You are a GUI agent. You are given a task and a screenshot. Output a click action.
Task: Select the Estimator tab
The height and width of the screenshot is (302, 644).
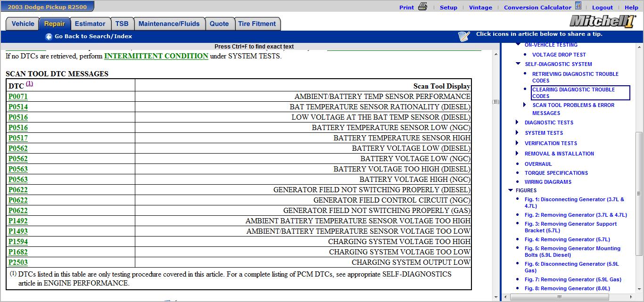90,24
